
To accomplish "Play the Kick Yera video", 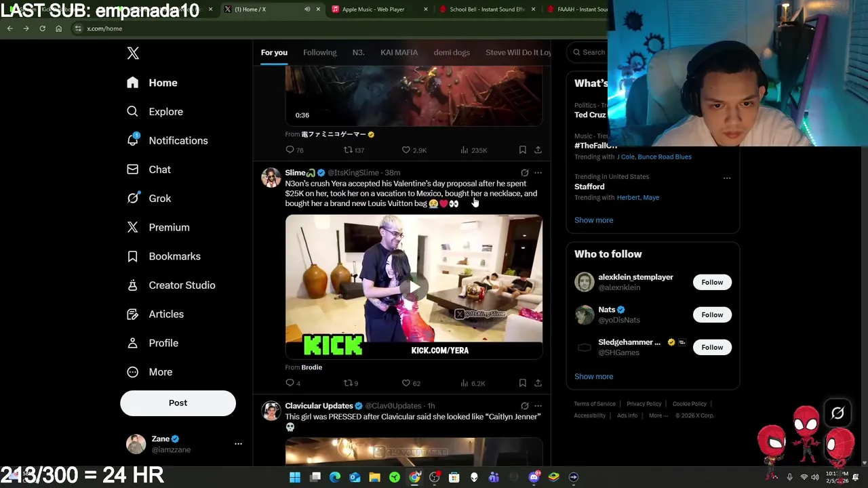I will 414,287.
